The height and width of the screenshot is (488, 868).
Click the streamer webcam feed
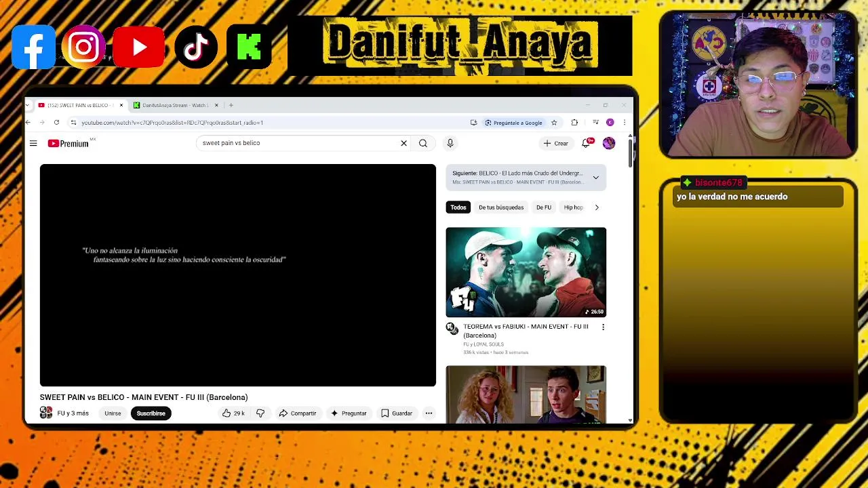[757, 85]
